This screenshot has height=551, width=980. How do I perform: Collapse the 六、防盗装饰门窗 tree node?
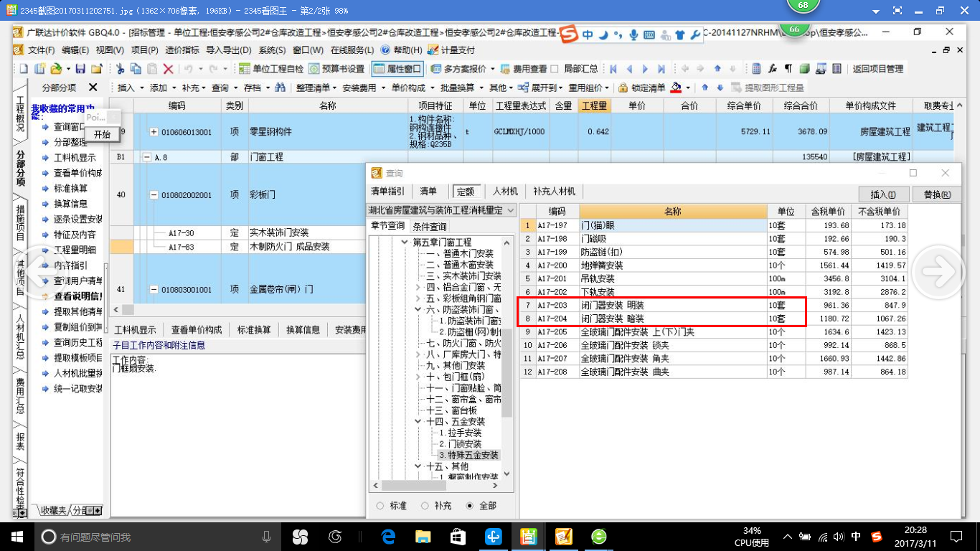click(419, 309)
